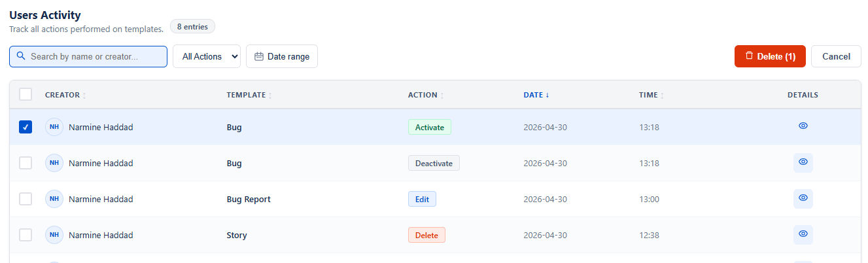Sort table by Date column
Viewport: 868px width, 263px height.
[536, 95]
